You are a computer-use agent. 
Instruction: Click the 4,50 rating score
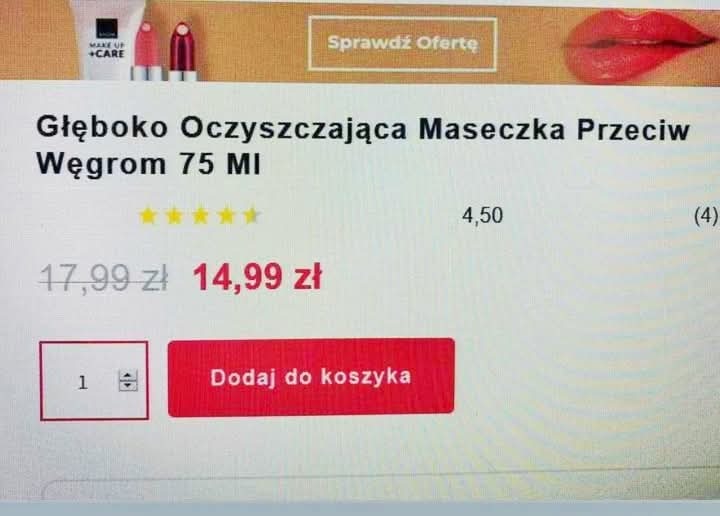(482, 216)
